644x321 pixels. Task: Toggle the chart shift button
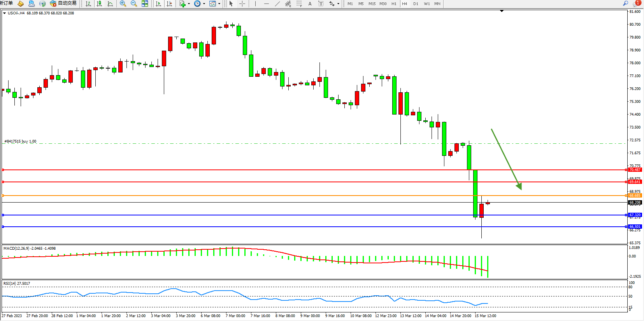[x=169, y=4]
